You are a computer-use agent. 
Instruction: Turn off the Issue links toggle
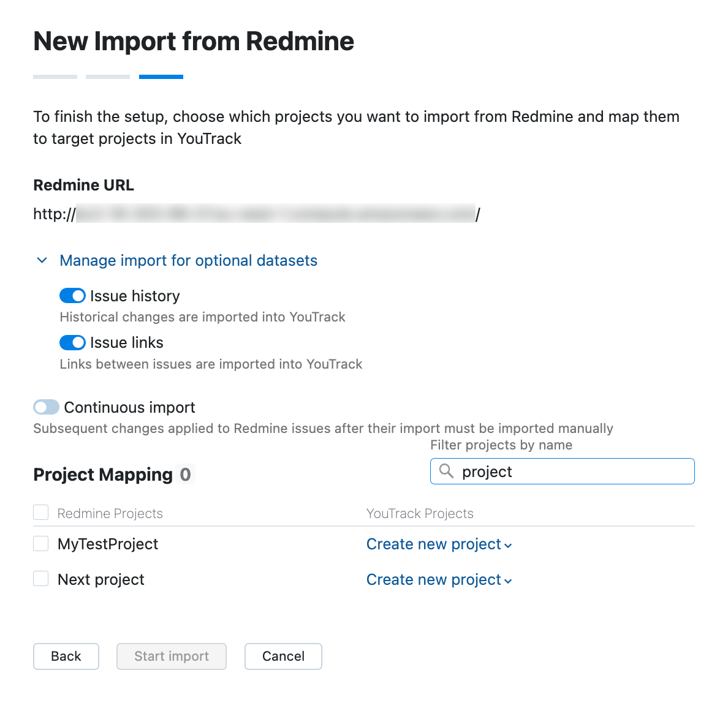coord(72,342)
